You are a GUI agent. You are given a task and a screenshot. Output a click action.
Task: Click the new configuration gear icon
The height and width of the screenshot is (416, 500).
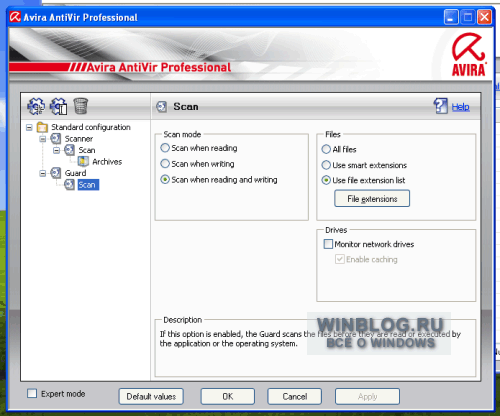tap(36, 106)
